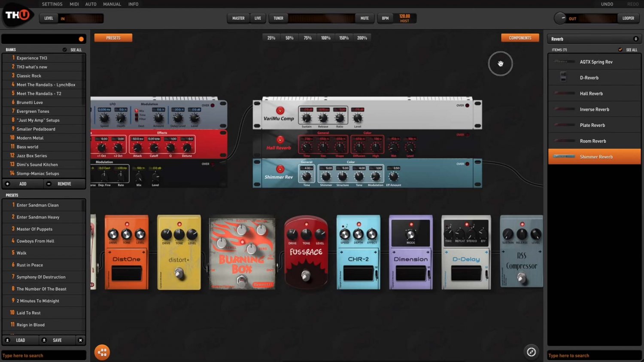Click the footswitch on DistOne pedal
This screenshot has width=644, height=362.
127,274
